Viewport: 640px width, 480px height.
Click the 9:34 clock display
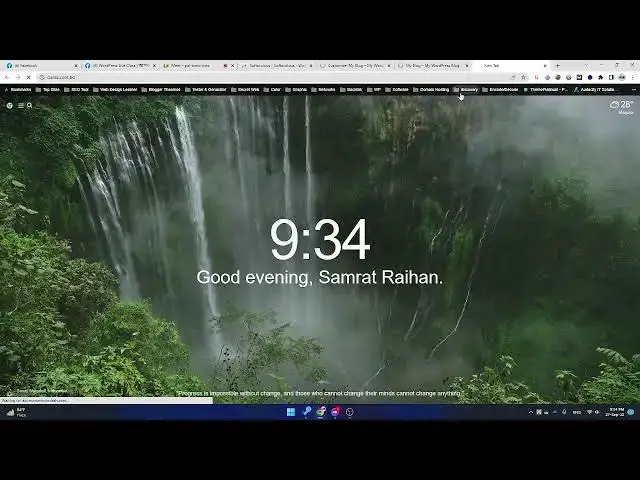coord(320,240)
